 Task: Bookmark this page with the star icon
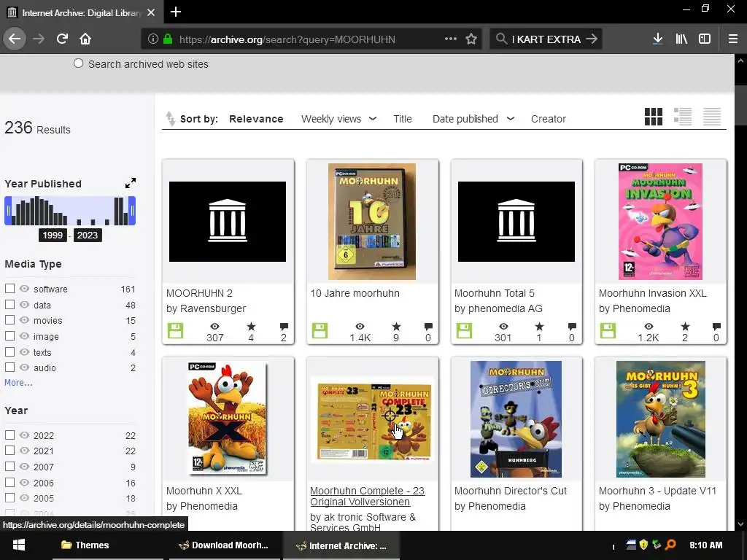(471, 39)
